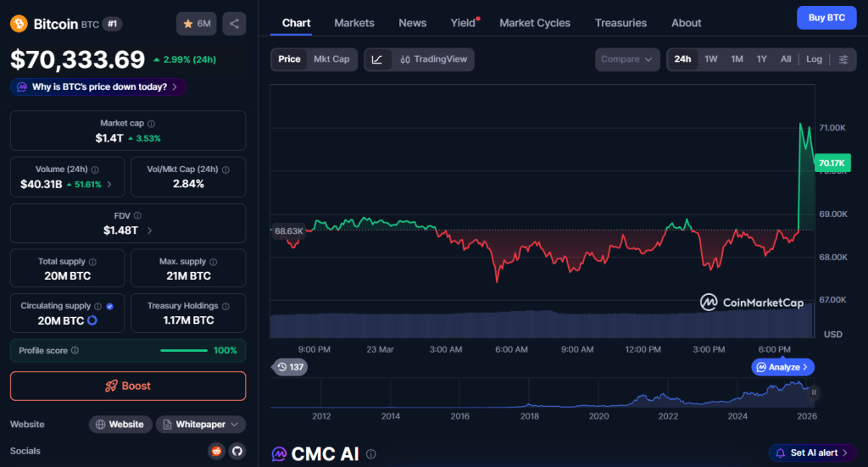Expand the Whitepaper dropdown
This screenshot has height=467, width=868.
201,424
